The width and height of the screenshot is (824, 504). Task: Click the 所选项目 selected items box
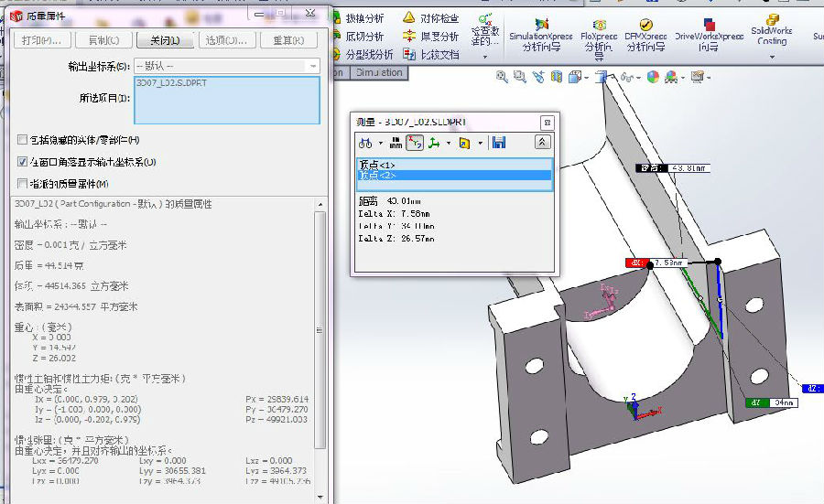[x=226, y=99]
